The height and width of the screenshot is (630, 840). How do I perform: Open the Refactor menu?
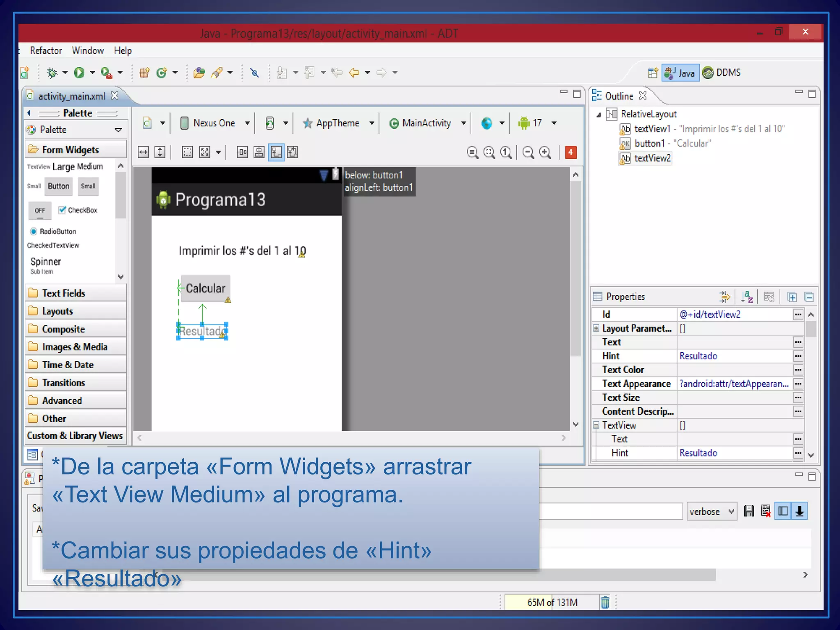46,50
